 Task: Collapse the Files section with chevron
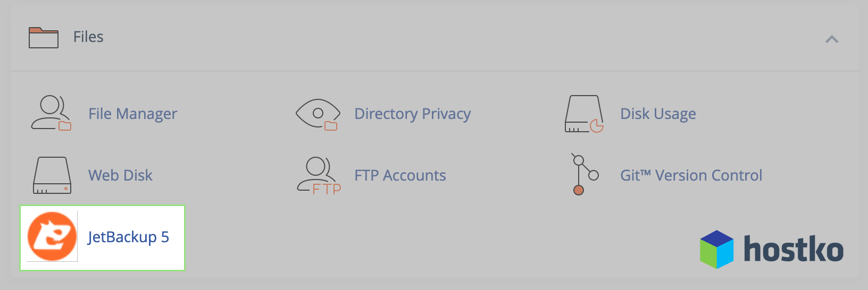pyautogui.click(x=832, y=39)
